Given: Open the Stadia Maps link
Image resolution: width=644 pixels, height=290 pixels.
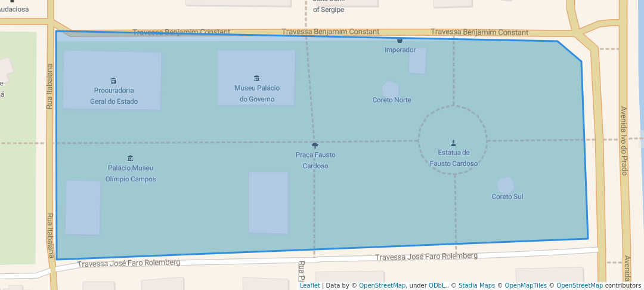Looking at the screenshot, I should (477, 285).
